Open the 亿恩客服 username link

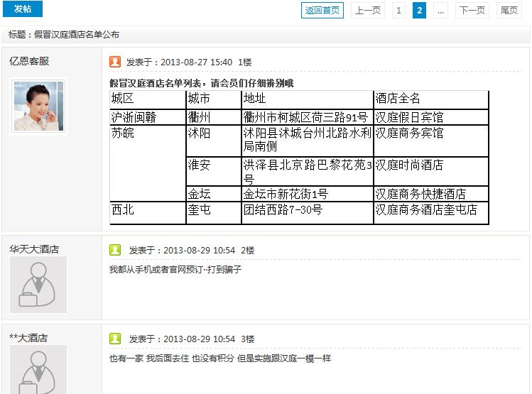click(x=29, y=62)
